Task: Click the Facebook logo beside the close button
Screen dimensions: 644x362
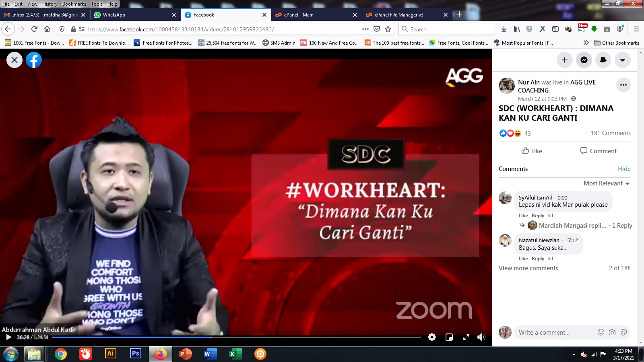Action: (34, 60)
